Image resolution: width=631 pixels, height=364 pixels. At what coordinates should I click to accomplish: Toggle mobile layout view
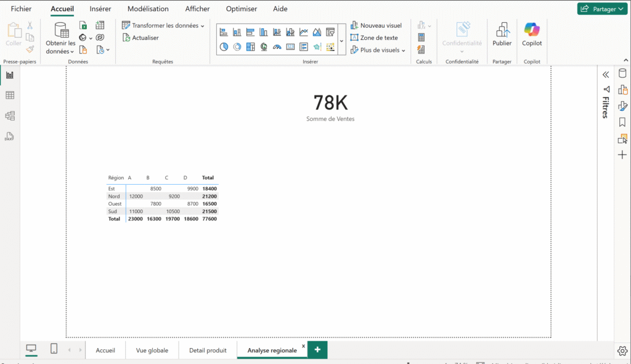(54, 349)
